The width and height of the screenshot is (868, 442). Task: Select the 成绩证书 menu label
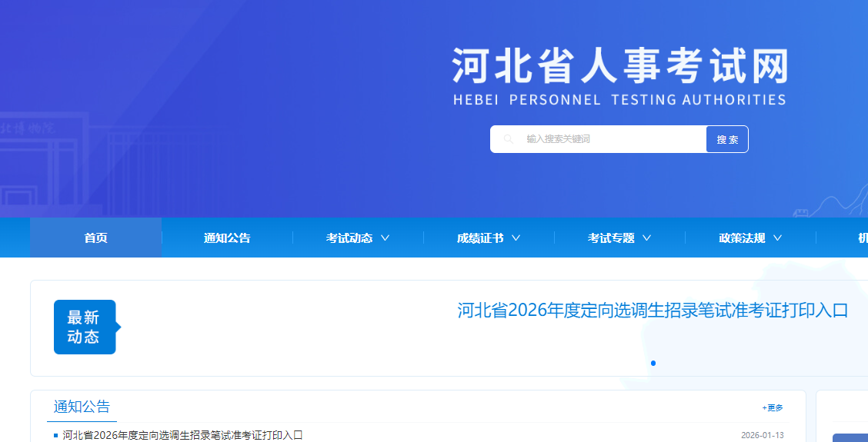coord(480,238)
